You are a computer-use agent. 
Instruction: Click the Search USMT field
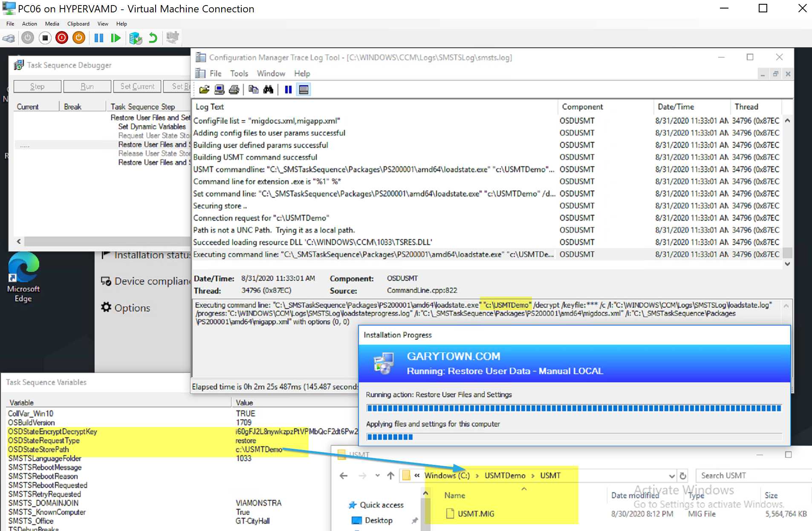tap(752, 476)
